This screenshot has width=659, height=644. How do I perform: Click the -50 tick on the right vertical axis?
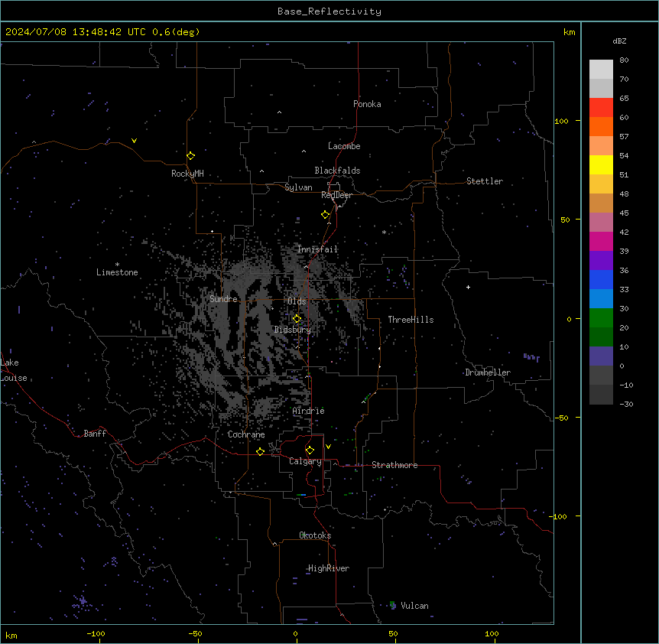click(561, 418)
